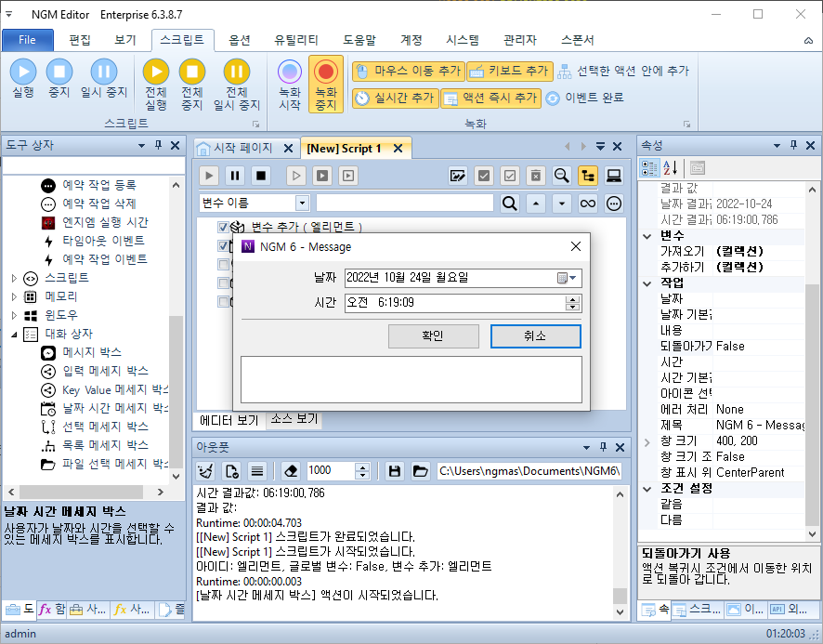The width and height of the screenshot is (823, 644).
Task: Click the text area in Message dialog
Action: [411, 380]
